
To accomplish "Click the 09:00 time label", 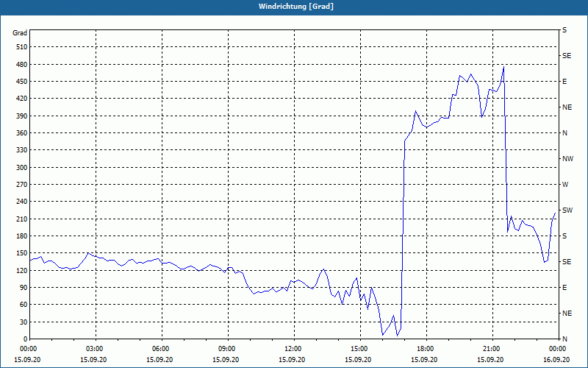I will coord(226,349).
